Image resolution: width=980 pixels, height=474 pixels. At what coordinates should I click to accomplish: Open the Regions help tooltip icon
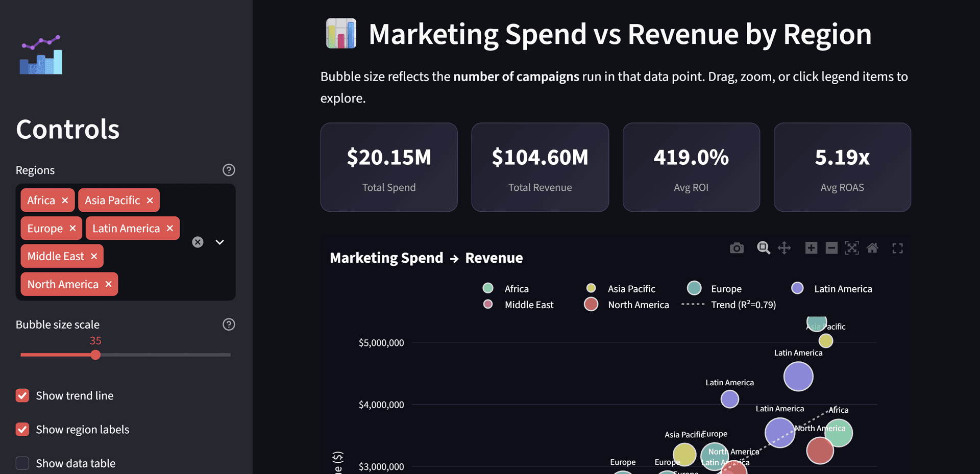tap(229, 170)
